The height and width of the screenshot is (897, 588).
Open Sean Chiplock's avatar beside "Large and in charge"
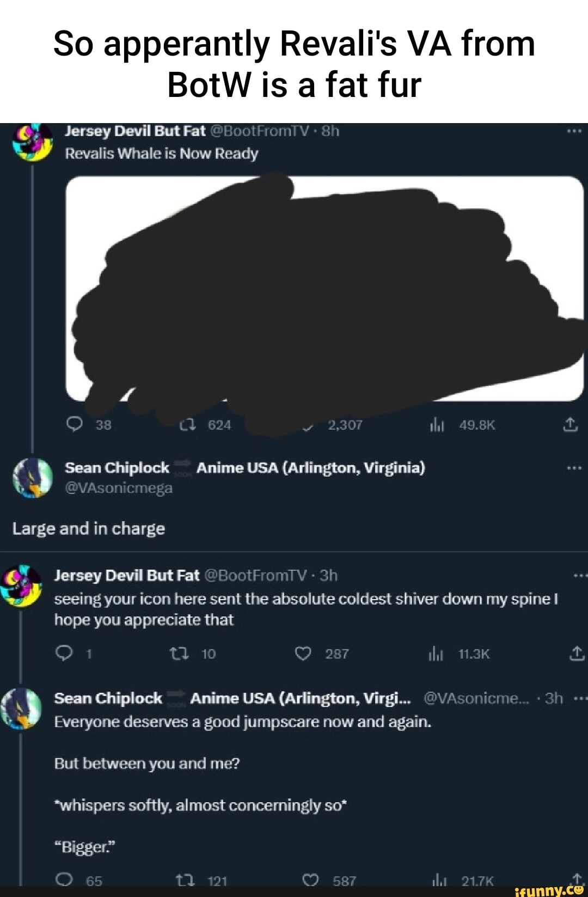(33, 478)
